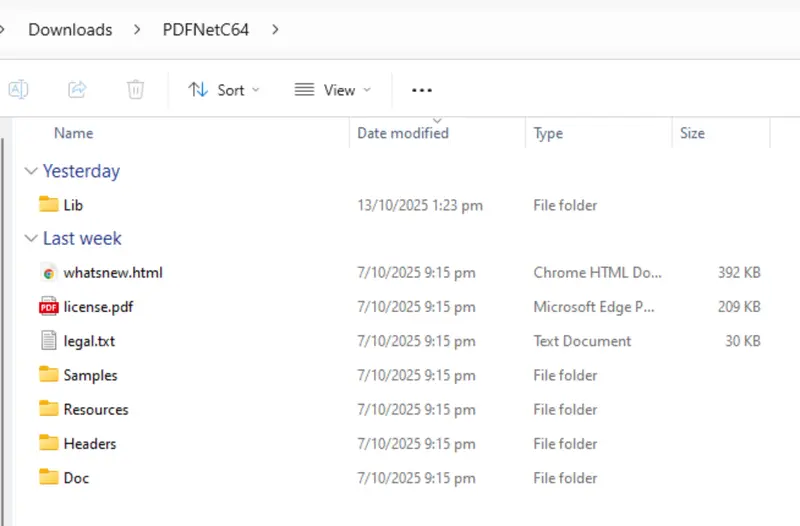This screenshot has height=526, width=800.
Task: Expand chevron after PDFNetC64 breadcrumb
Action: pos(276,30)
